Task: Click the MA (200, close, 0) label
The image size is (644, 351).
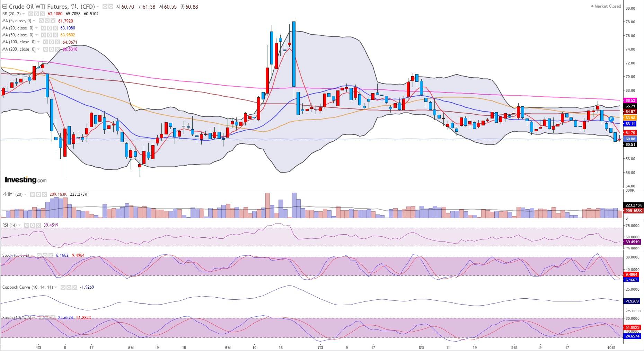Action: point(19,49)
